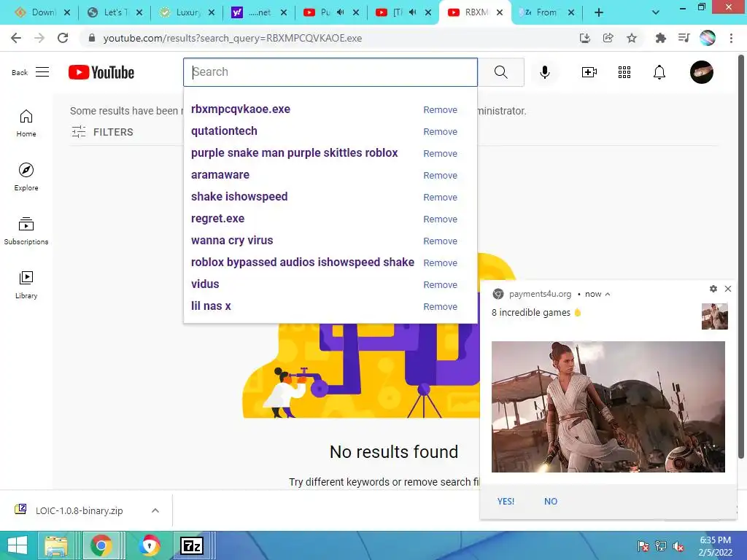Select suggestion lil nas x
This screenshot has height=560, width=747.
(211, 306)
